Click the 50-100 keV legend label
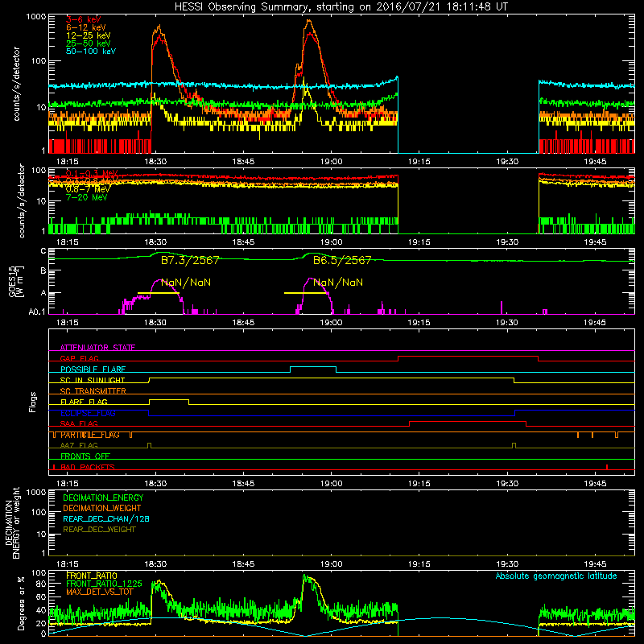Image resolution: width=644 pixels, height=644 pixels. pos(91,52)
